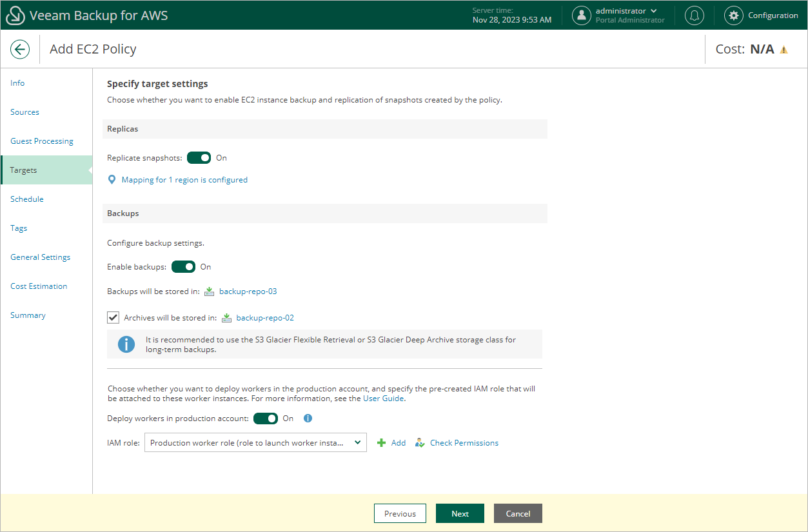Go to the Sources step
This screenshot has width=808, height=532.
[x=25, y=112]
